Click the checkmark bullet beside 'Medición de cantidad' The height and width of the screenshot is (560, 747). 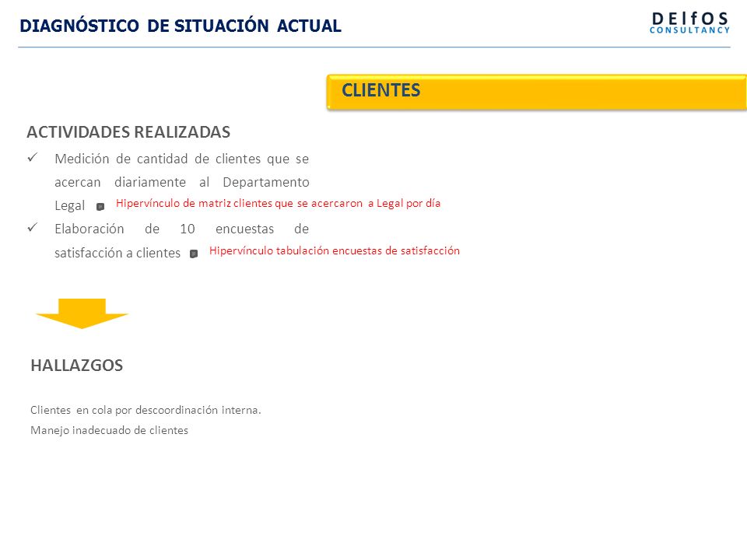33,157
